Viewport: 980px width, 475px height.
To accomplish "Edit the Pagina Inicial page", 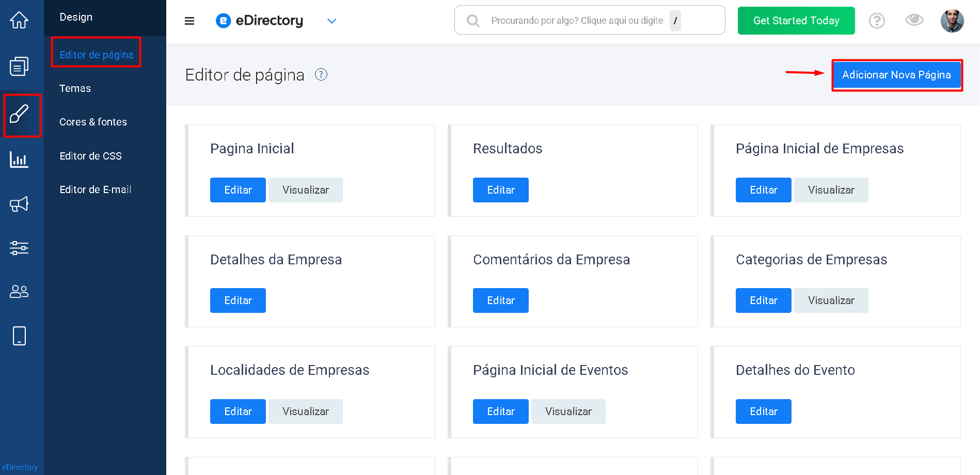I will tap(238, 190).
